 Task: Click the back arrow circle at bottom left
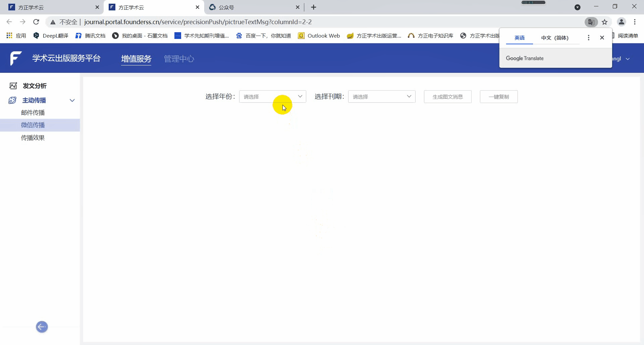pos(42,327)
